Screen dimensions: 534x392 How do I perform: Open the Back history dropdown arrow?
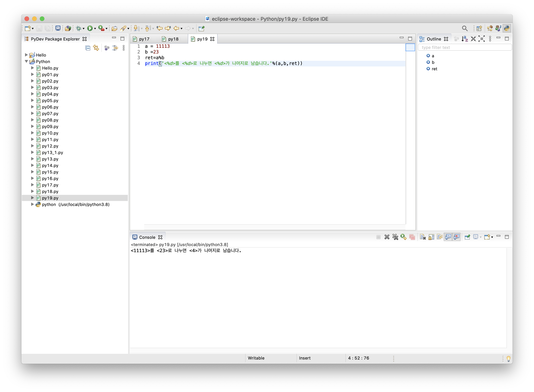tap(182, 29)
